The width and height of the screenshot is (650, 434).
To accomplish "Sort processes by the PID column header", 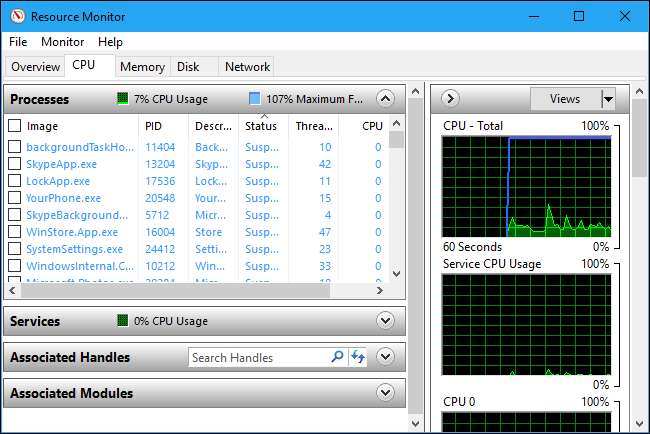I will (x=153, y=126).
